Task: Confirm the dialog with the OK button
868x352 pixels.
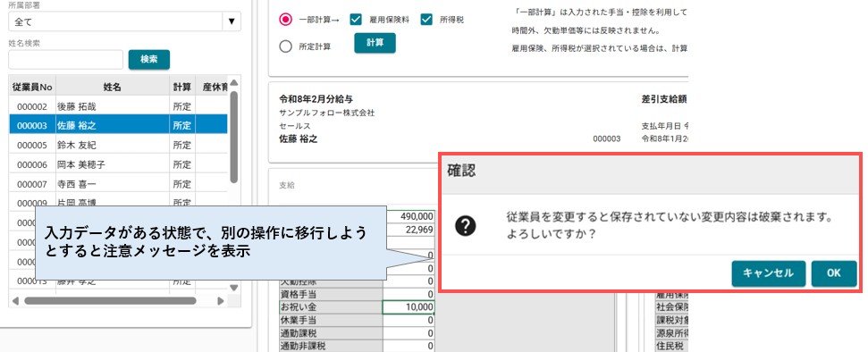Action: tap(834, 272)
